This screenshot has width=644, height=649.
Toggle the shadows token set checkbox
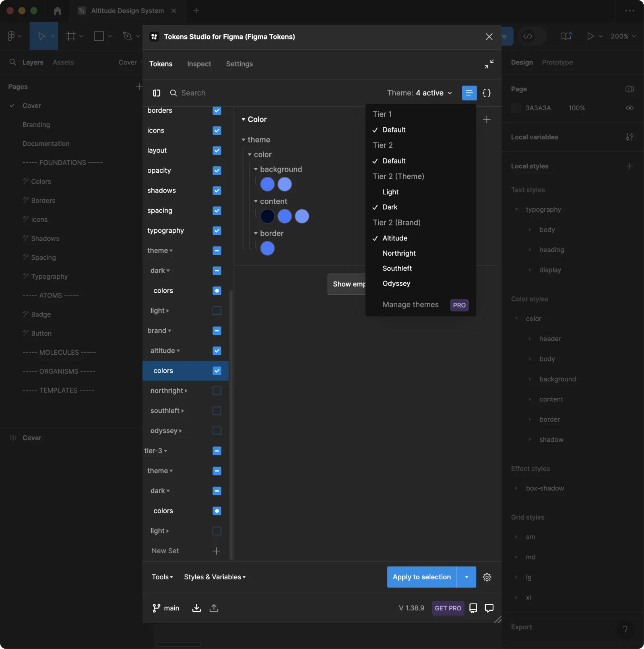[x=217, y=190]
